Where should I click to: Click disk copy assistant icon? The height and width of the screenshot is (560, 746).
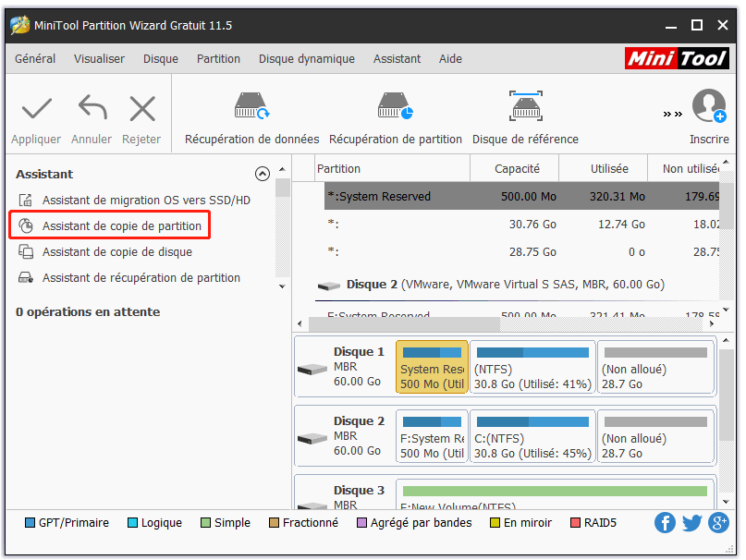tap(26, 251)
